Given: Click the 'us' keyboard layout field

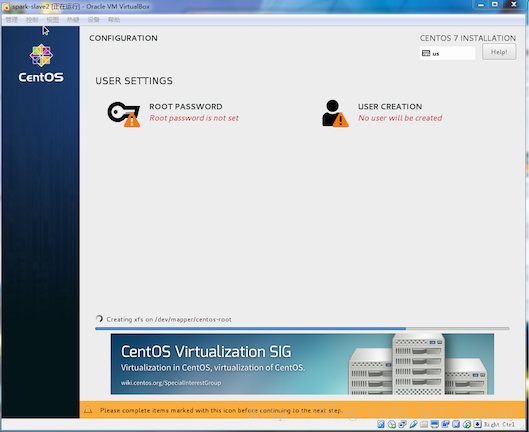Looking at the screenshot, I should [447, 53].
